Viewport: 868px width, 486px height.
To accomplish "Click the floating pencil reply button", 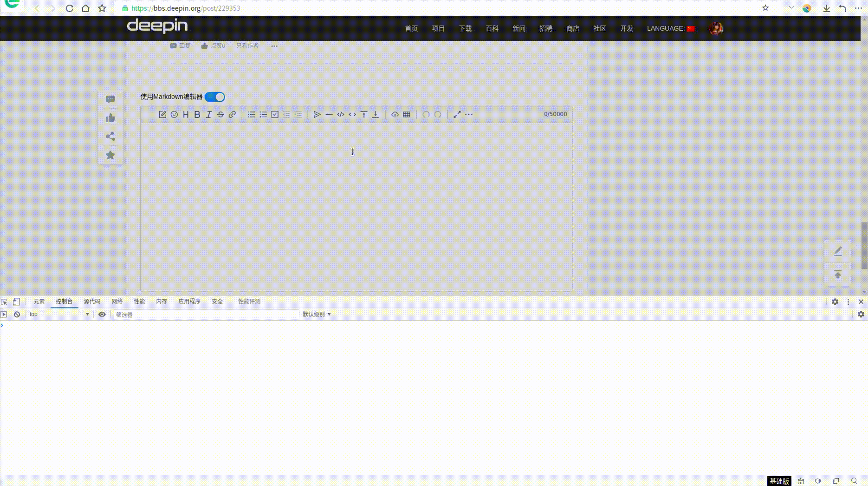I will (x=838, y=251).
